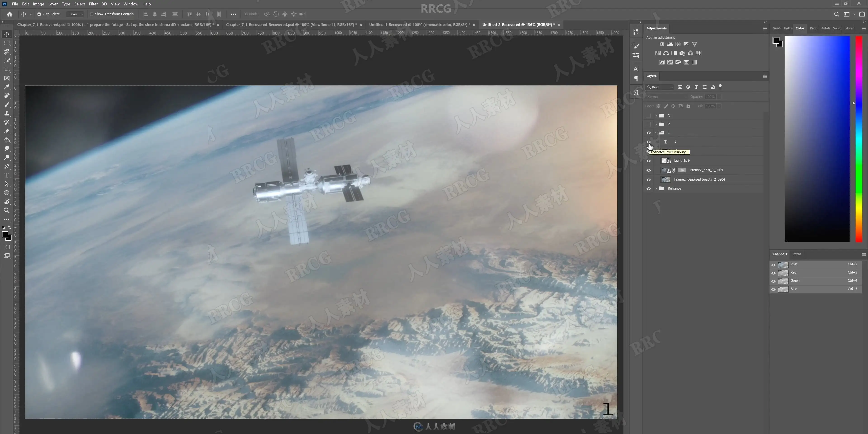Select the Green channel row
This screenshot has height=434, width=868.
tap(816, 281)
